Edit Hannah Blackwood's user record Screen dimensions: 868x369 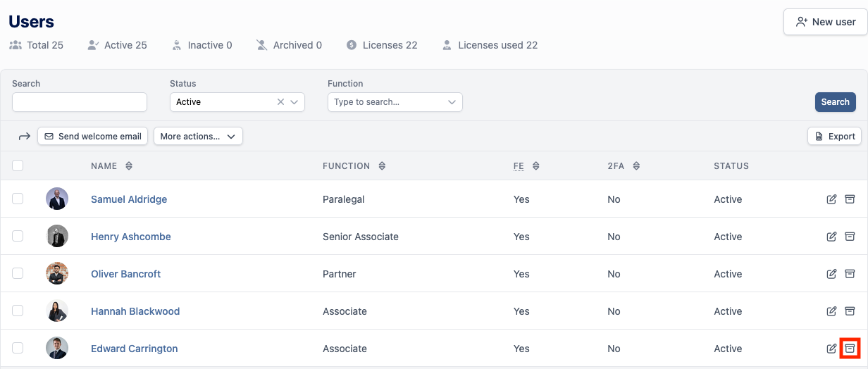831,311
